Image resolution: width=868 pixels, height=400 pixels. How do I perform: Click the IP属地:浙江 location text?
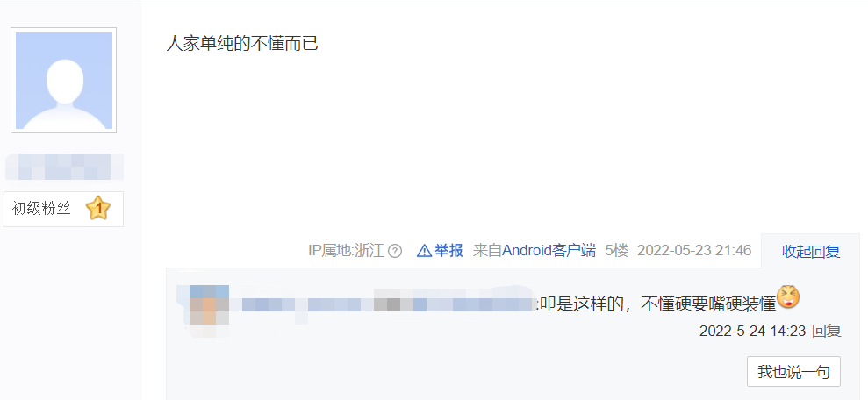tap(346, 251)
